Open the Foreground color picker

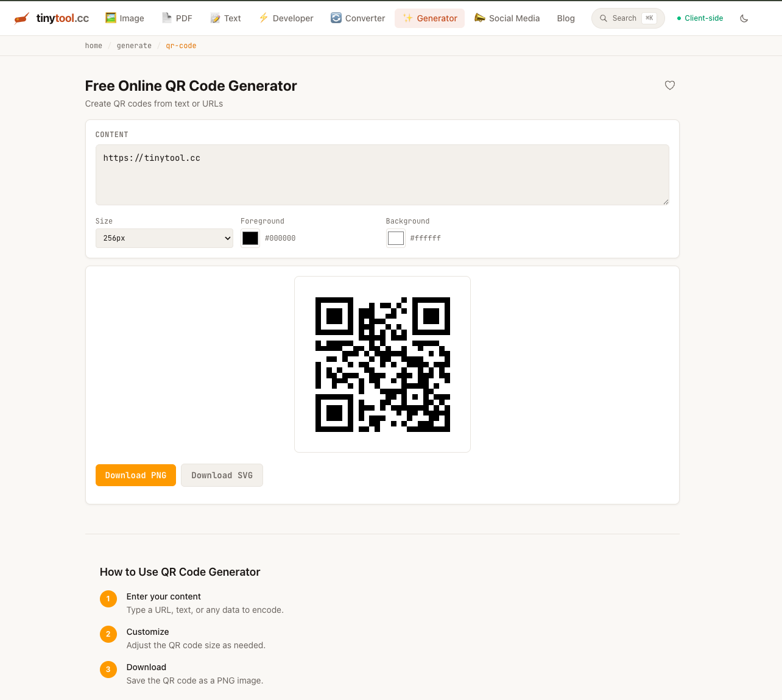coord(250,238)
